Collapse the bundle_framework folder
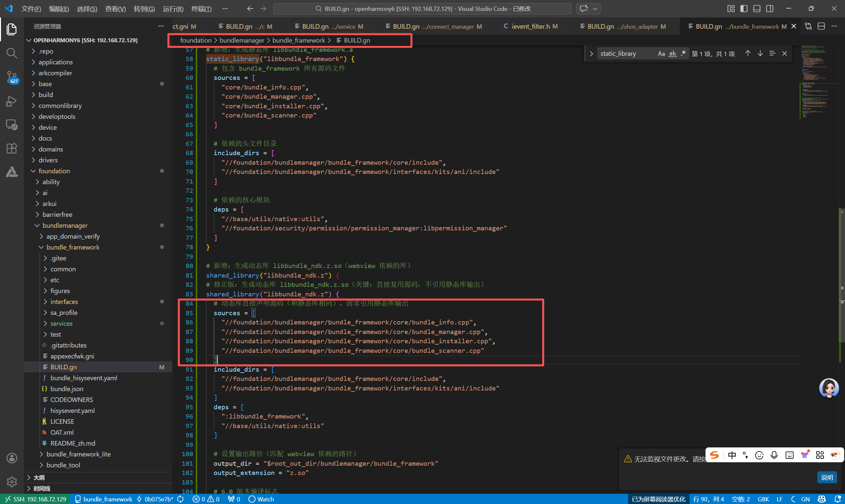845x504 pixels. tap(73, 247)
